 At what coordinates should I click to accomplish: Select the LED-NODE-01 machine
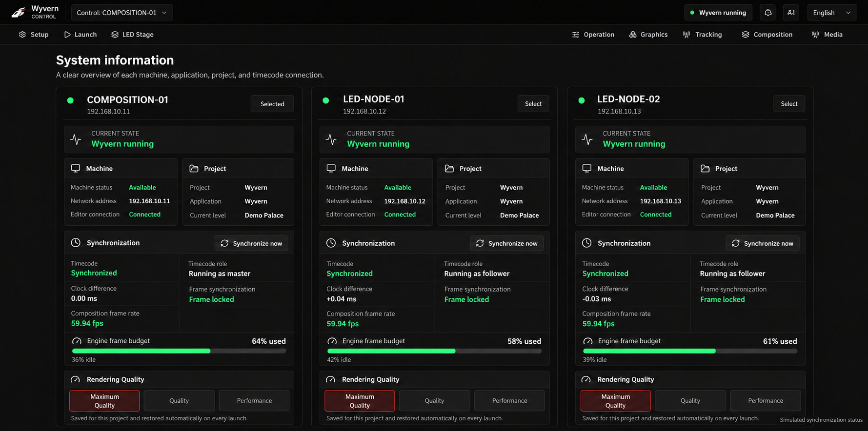pyautogui.click(x=533, y=104)
